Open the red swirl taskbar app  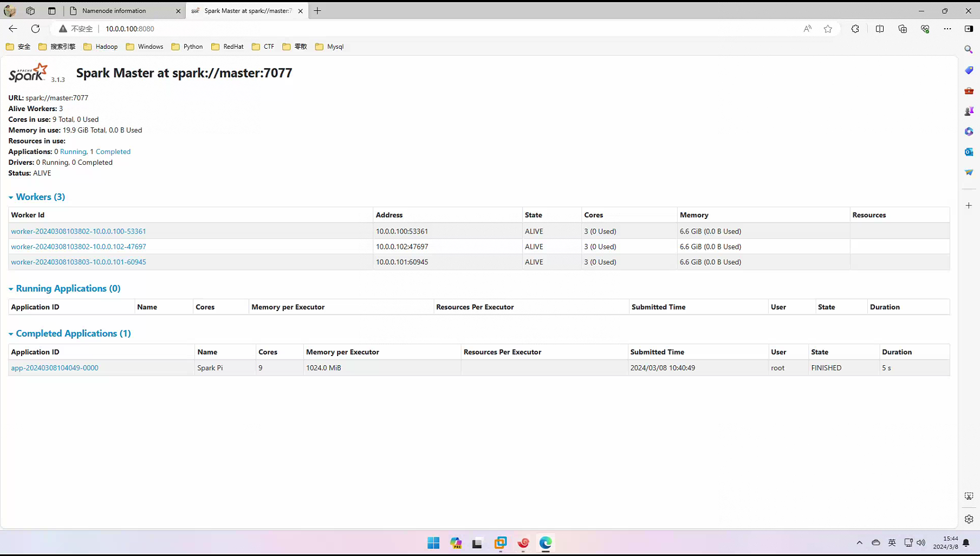(523, 543)
